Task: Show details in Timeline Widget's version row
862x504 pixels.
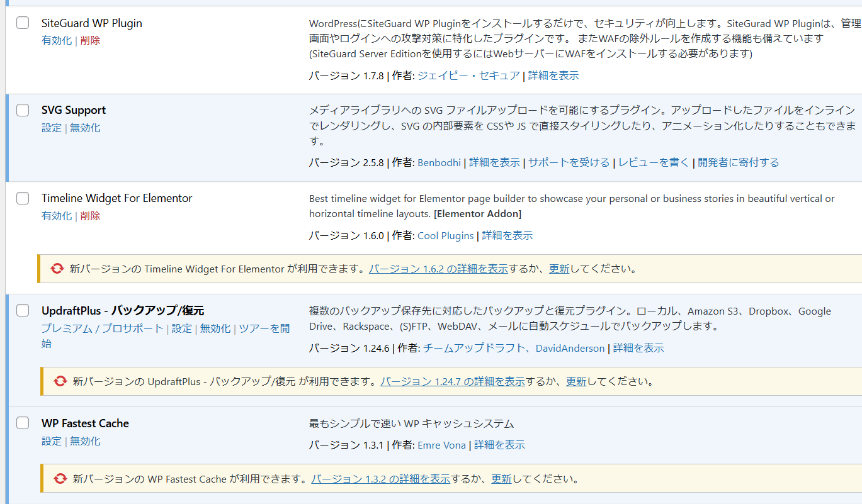Action: click(508, 235)
